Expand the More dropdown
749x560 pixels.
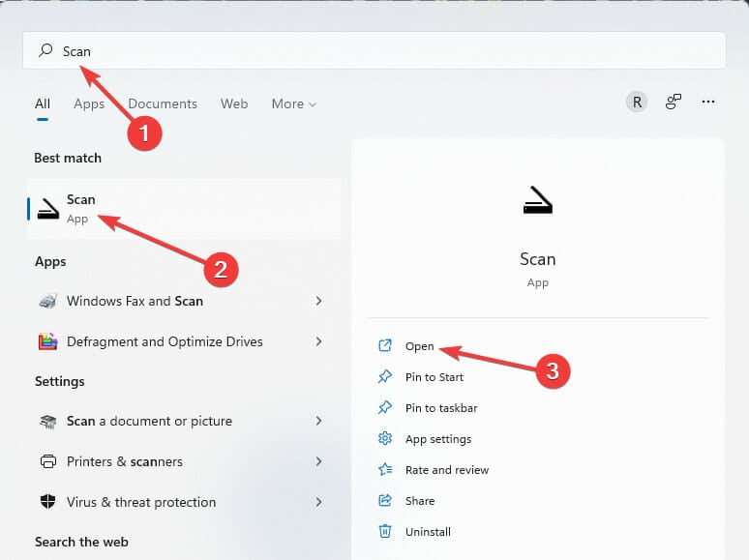(294, 103)
